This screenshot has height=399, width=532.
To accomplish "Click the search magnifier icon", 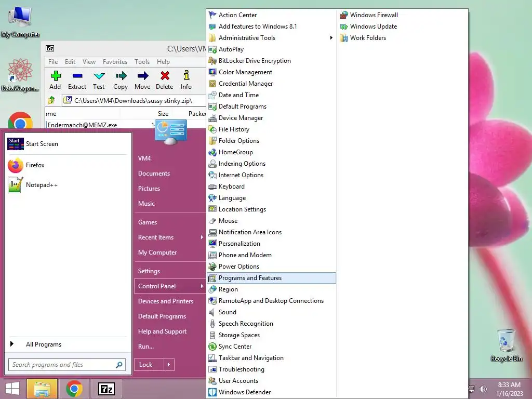I will [x=119, y=365].
